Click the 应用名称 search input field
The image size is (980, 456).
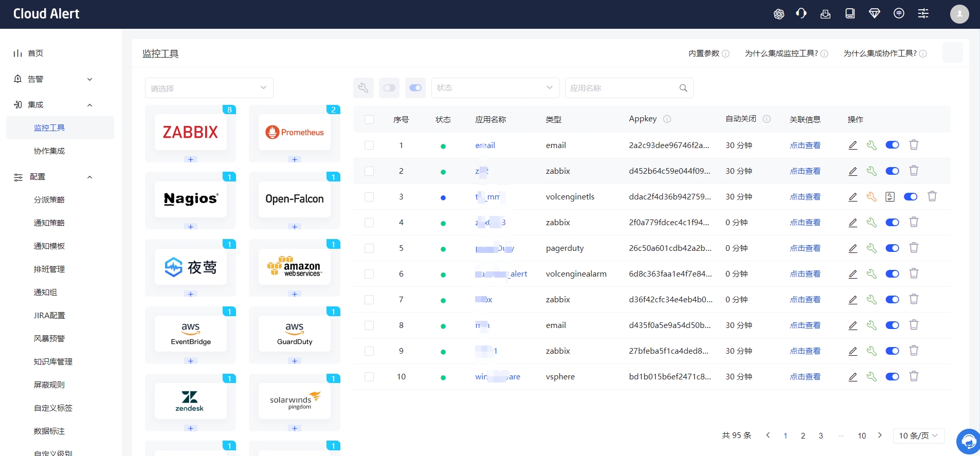pyautogui.click(x=629, y=88)
